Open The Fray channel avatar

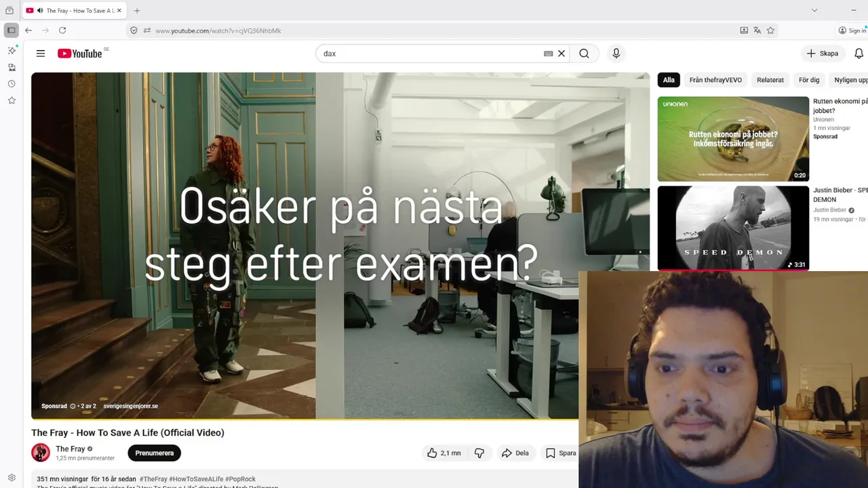(41, 453)
